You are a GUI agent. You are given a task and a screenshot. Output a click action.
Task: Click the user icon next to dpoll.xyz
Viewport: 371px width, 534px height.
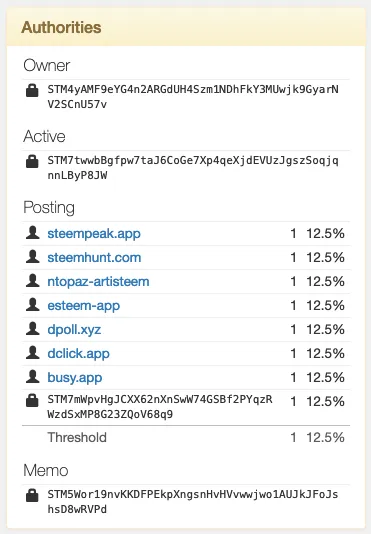pyautogui.click(x=33, y=329)
